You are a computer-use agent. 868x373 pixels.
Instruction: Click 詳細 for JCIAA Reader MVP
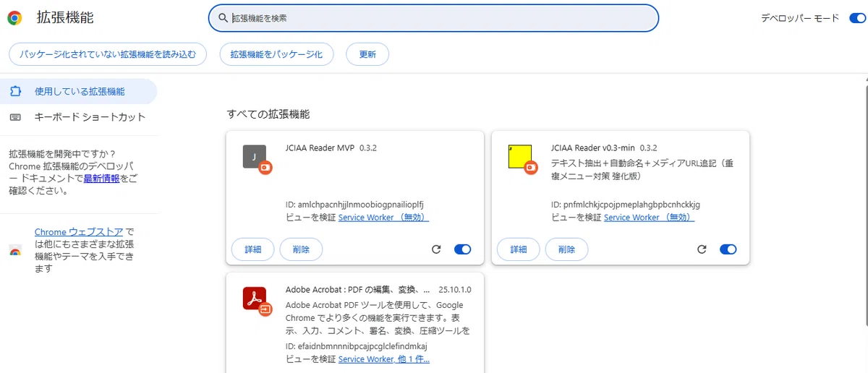tap(253, 249)
